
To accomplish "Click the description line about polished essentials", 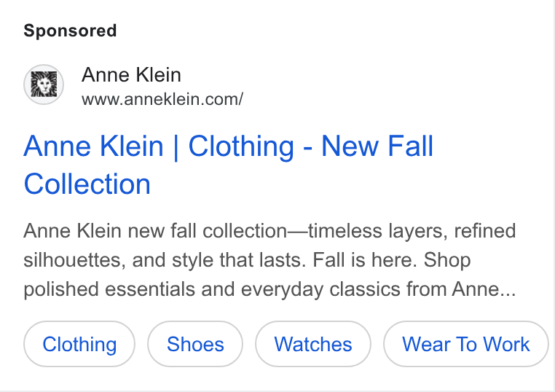I will [269, 289].
